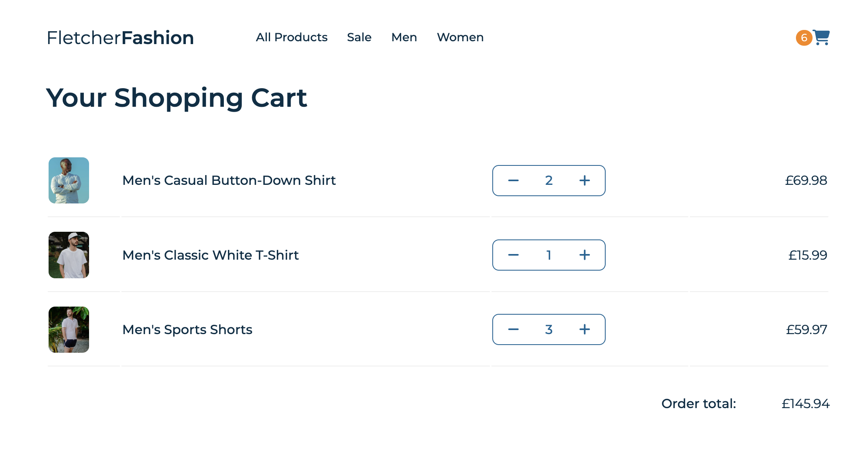
Task: Increase quantity of Men's Classic White T-Shirt
Action: 585,255
